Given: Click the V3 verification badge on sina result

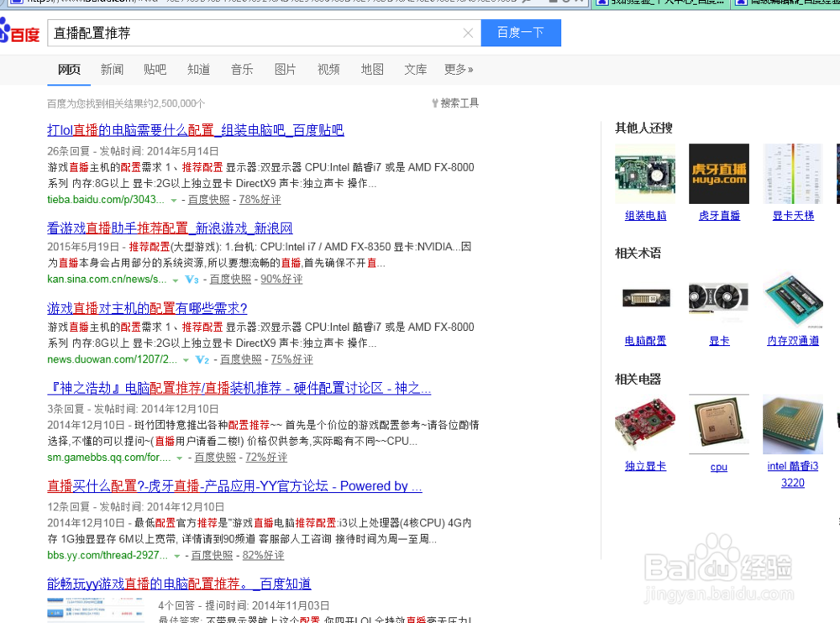Looking at the screenshot, I should pos(192,279).
